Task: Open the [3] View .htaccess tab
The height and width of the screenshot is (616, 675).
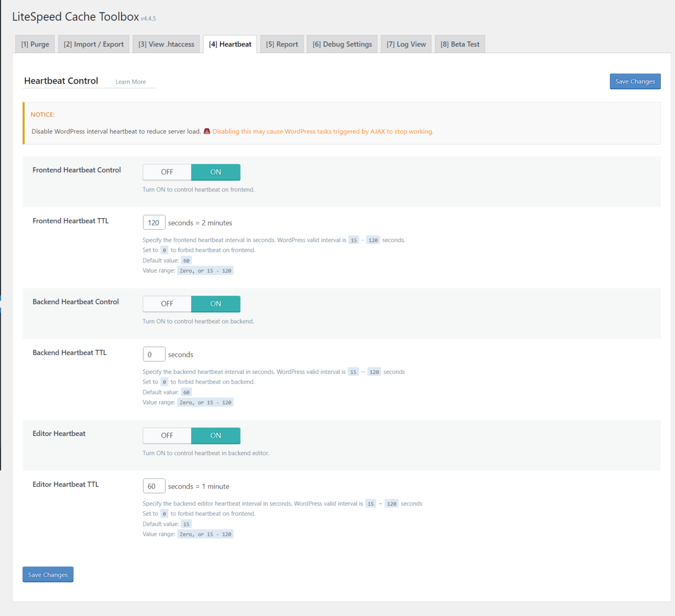Action: click(166, 44)
